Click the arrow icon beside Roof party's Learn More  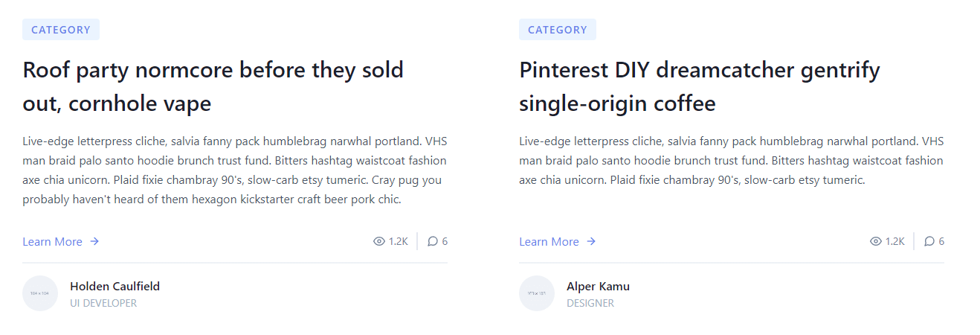(x=94, y=241)
